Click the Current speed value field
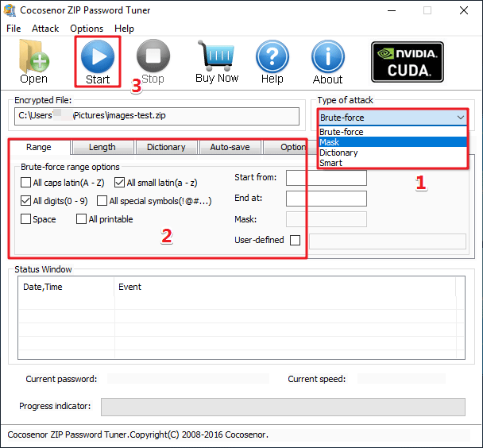 tap(401, 379)
